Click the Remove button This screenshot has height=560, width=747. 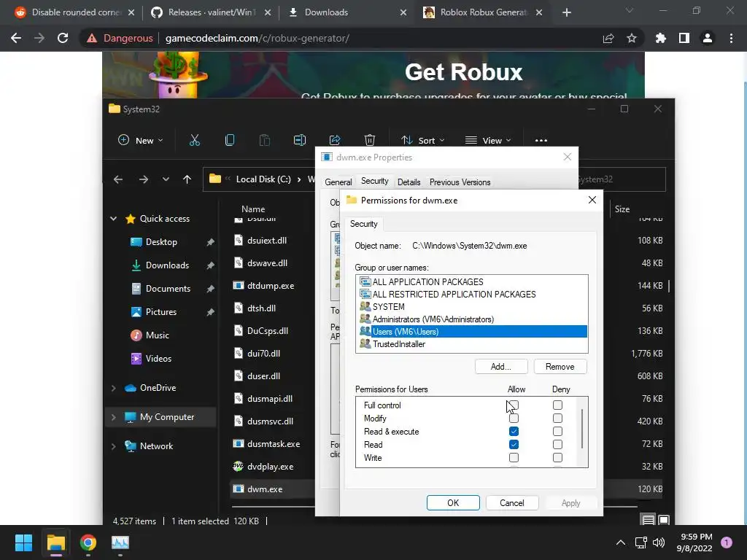click(560, 367)
